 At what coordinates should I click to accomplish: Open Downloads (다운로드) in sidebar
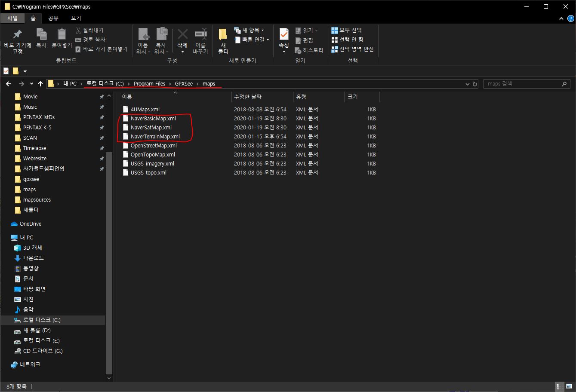click(33, 258)
